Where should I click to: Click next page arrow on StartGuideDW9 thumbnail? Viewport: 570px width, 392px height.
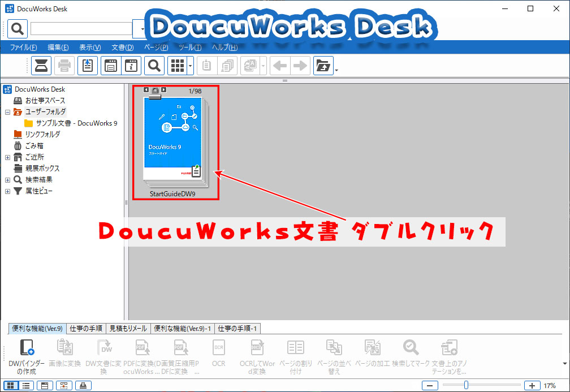pyautogui.click(x=163, y=90)
